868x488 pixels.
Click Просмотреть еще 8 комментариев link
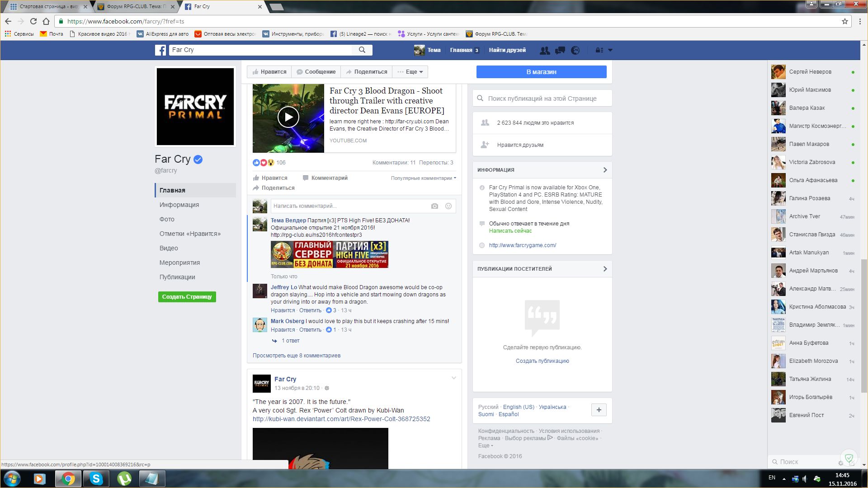click(297, 356)
